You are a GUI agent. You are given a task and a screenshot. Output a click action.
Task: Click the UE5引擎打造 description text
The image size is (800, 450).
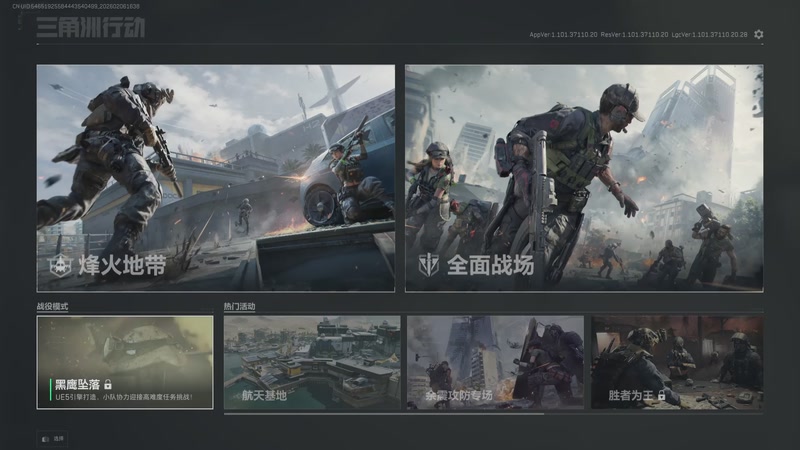coord(123,397)
